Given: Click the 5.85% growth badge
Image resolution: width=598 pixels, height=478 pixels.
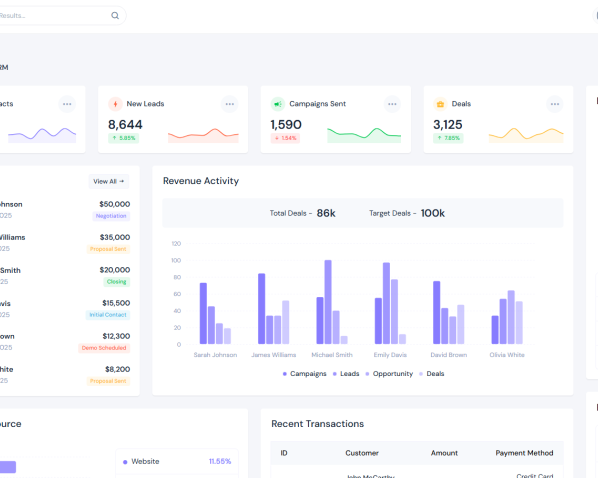Looking at the screenshot, I should [x=124, y=138].
